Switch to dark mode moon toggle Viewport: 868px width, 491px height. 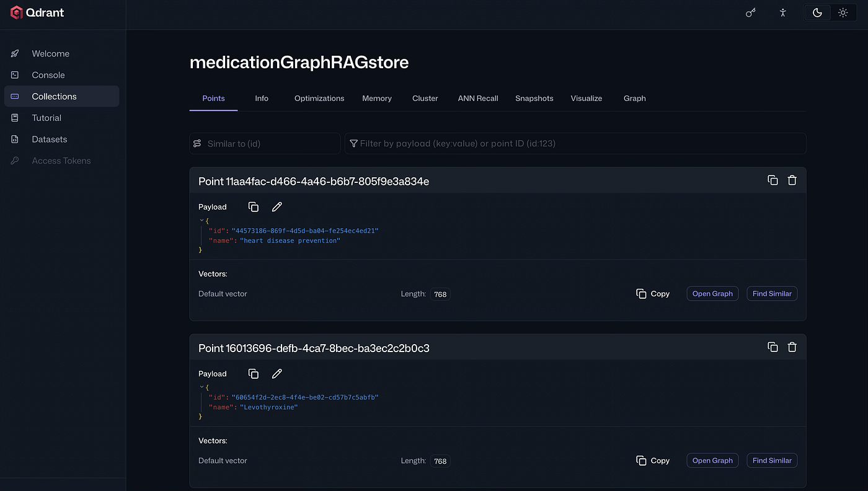click(x=817, y=12)
